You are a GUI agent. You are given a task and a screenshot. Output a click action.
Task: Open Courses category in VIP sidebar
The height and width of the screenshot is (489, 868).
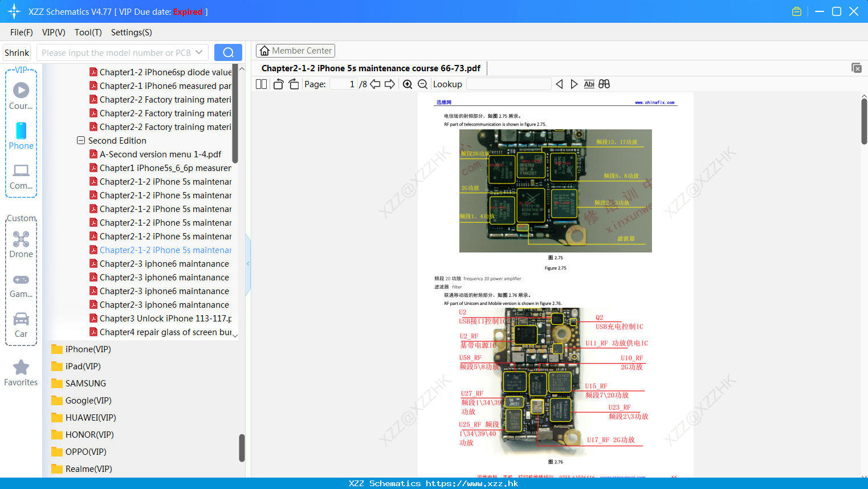tap(21, 96)
